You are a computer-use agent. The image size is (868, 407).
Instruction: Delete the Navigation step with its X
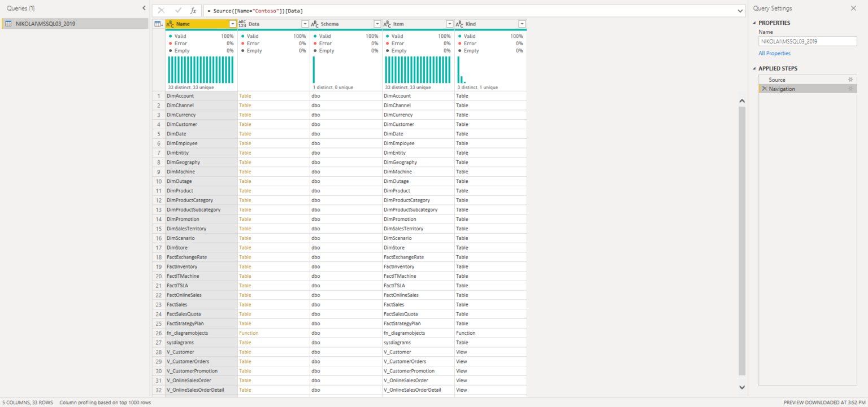[764, 89]
